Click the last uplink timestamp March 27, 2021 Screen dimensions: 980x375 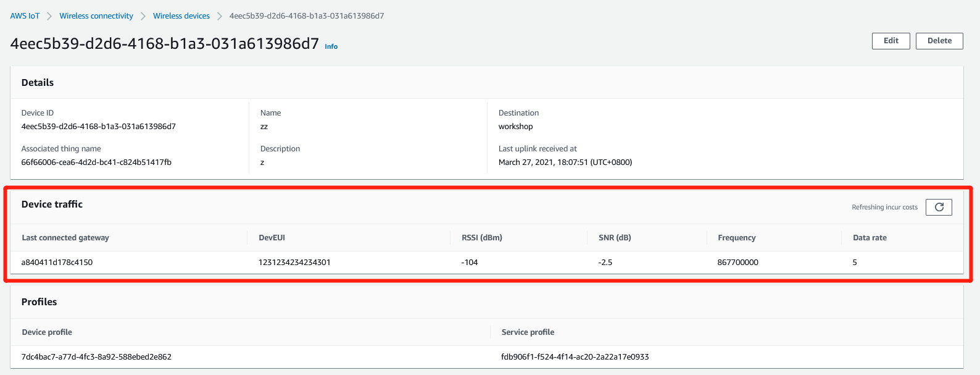click(x=565, y=162)
